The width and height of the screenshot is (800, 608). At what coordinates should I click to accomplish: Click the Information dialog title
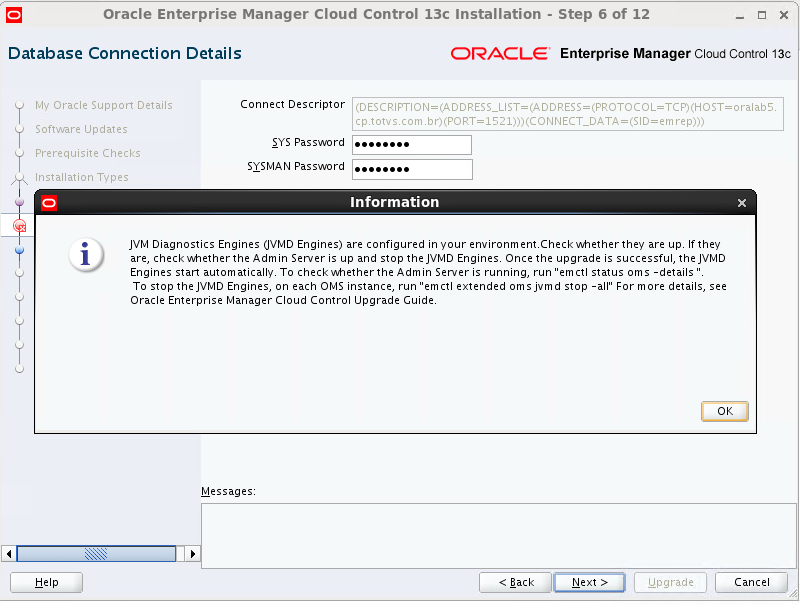[x=394, y=202]
